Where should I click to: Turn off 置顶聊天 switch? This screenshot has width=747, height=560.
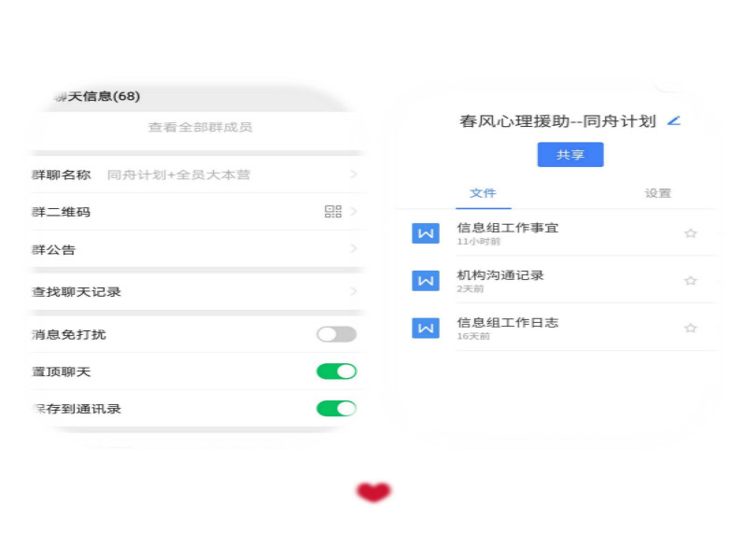tap(336, 371)
